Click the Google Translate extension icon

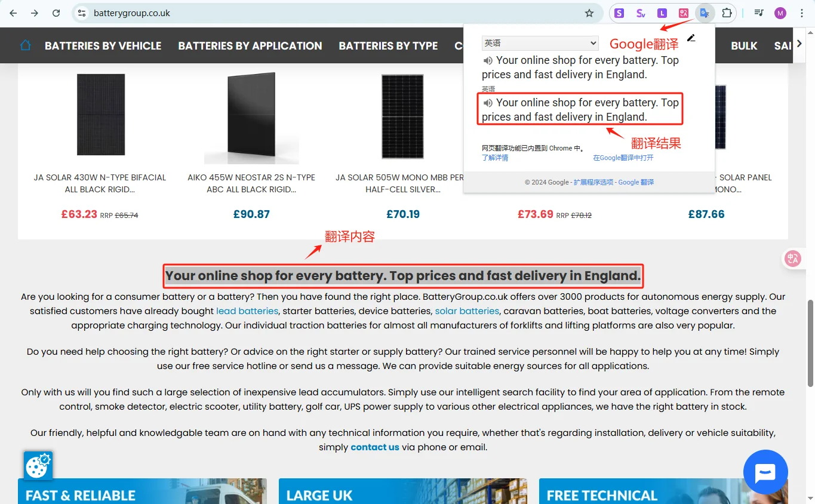(x=705, y=13)
